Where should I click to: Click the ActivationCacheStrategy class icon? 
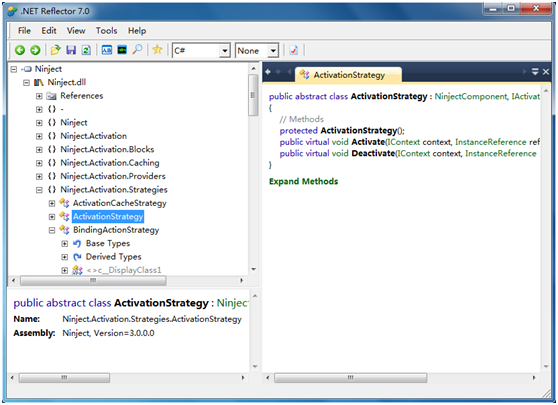64,203
